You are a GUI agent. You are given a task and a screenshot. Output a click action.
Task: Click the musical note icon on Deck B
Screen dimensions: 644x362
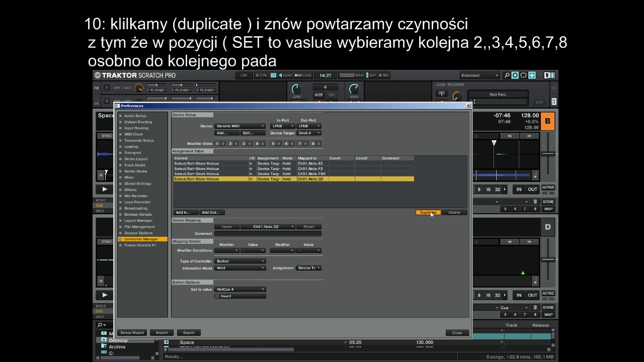click(x=535, y=175)
